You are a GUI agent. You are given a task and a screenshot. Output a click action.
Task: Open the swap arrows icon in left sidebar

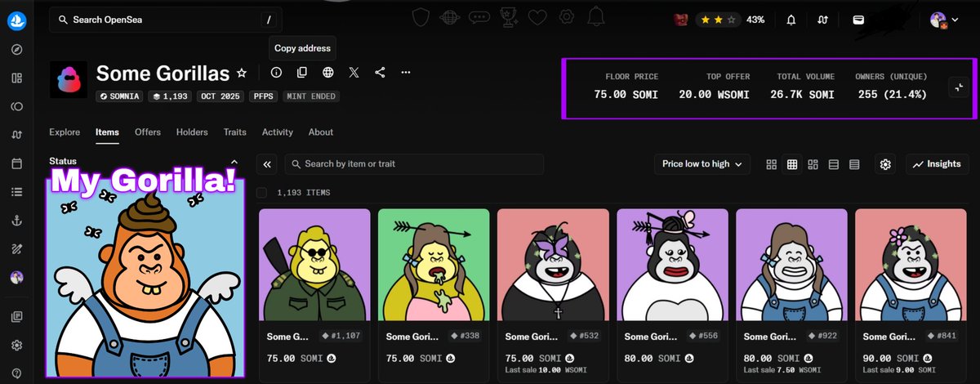pyautogui.click(x=16, y=135)
